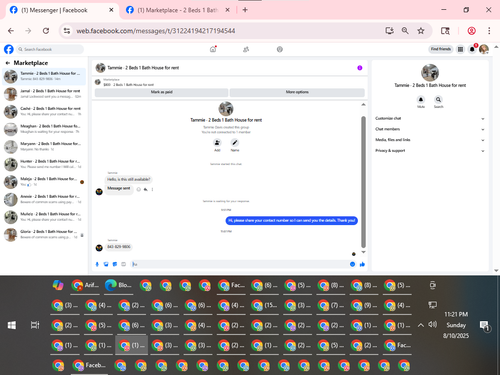Viewport: 500px width, 375px height.
Task: Open Meaghan conversation in chat list
Action: click(44, 129)
